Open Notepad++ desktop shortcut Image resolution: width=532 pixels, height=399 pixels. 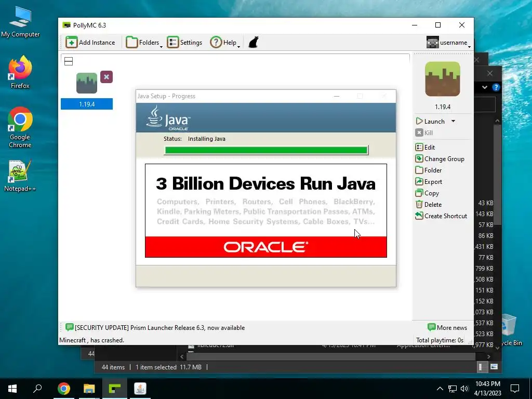pyautogui.click(x=20, y=176)
